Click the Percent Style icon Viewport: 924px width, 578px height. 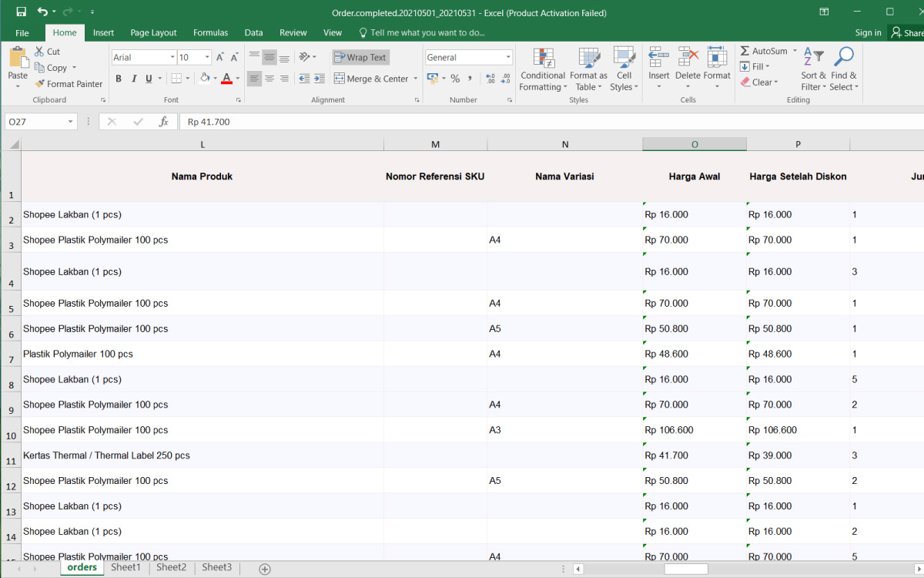pyautogui.click(x=455, y=79)
